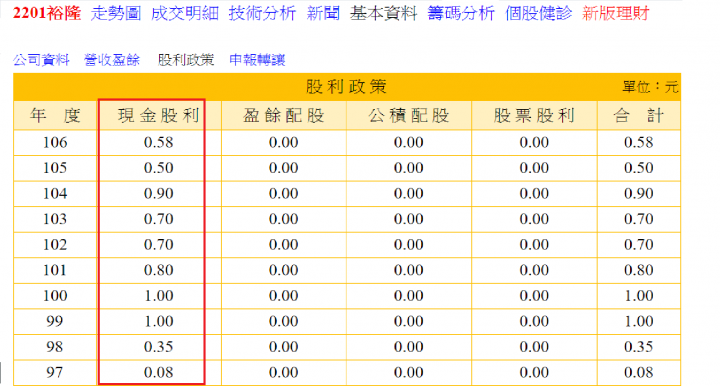Screen dimensions: 720x386
Task: Open the 成交明細 page
Action: click(x=185, y=13)
